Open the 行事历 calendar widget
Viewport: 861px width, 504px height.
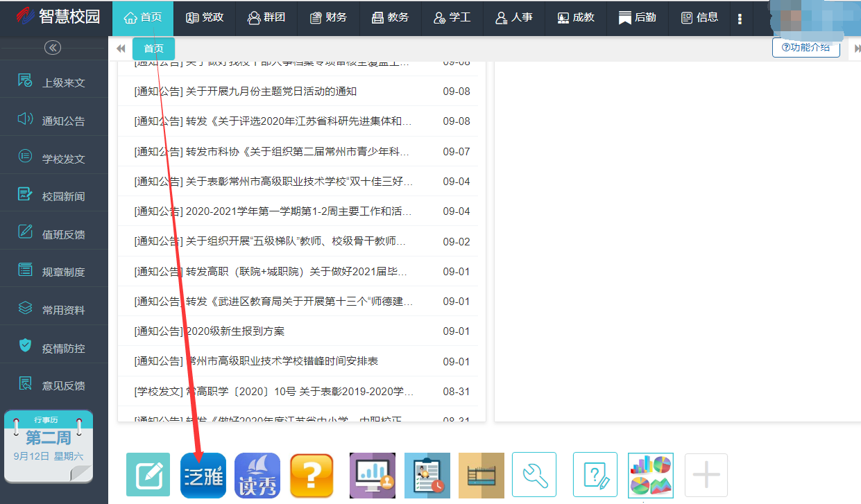(48, 446)
